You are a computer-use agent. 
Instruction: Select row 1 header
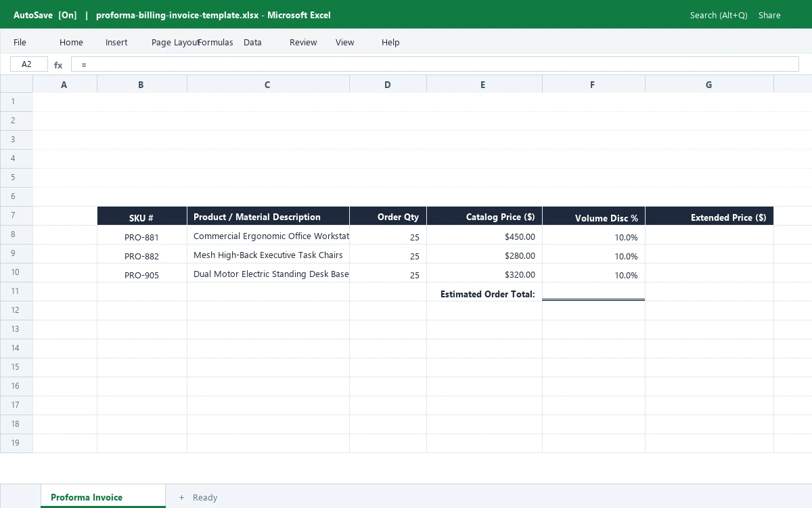(16, 102)
